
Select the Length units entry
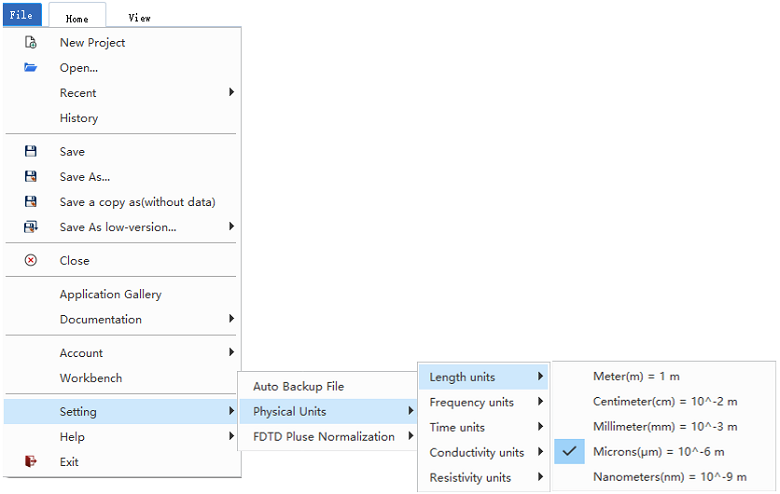pos(484,377)
